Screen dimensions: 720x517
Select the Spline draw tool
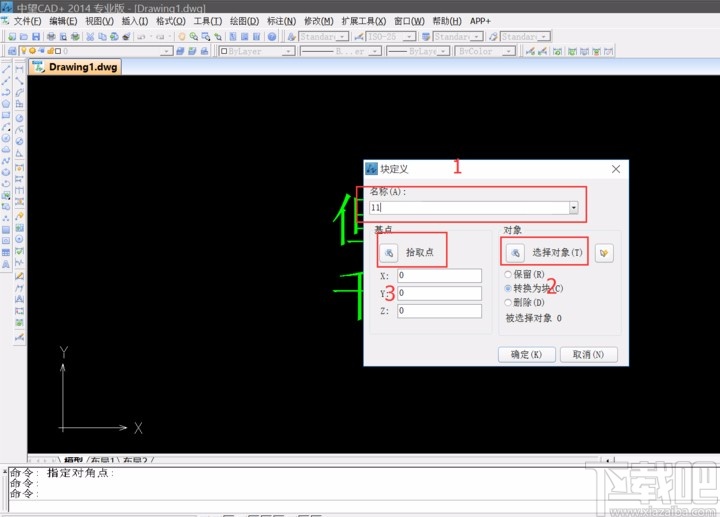[x=6, y=161]
